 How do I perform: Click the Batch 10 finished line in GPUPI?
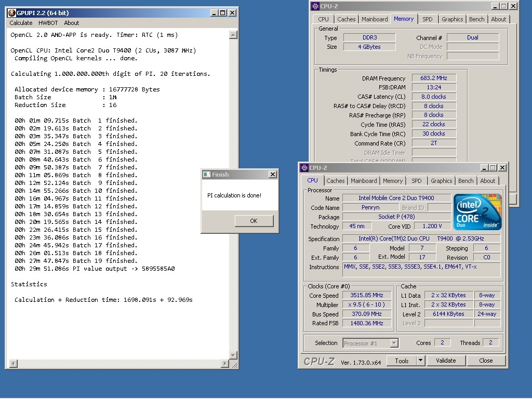click(76, 191)
